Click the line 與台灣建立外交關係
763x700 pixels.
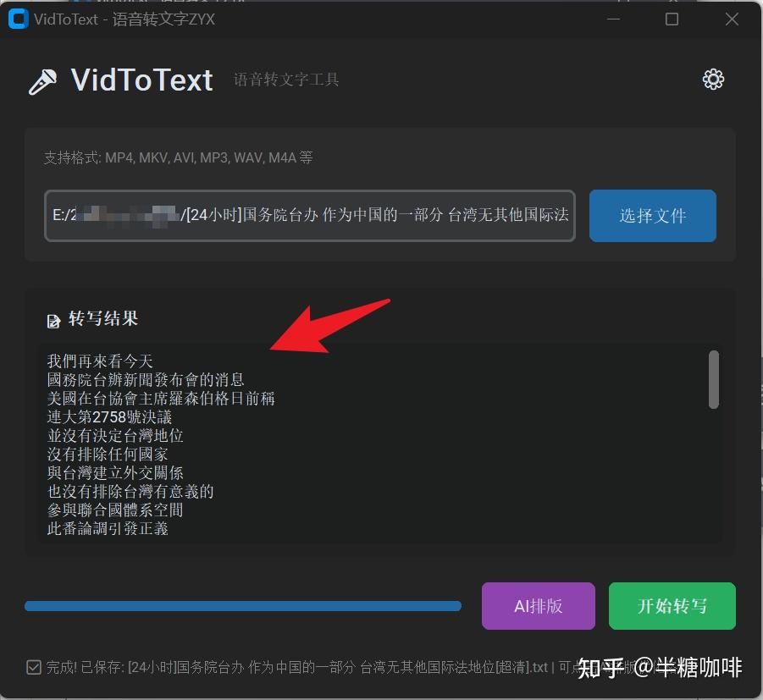[x=115, y=473]
